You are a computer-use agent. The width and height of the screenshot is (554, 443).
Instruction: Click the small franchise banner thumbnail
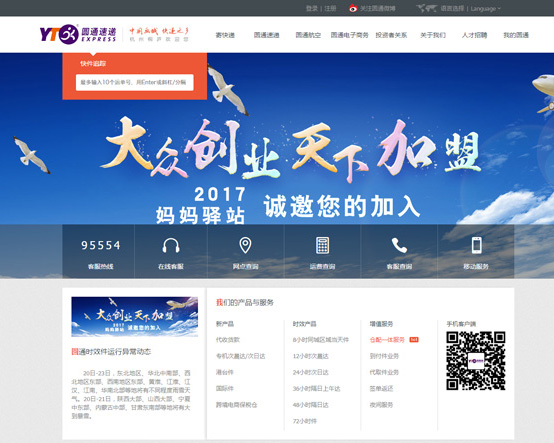pyautogui.click(x=135, y=317)
